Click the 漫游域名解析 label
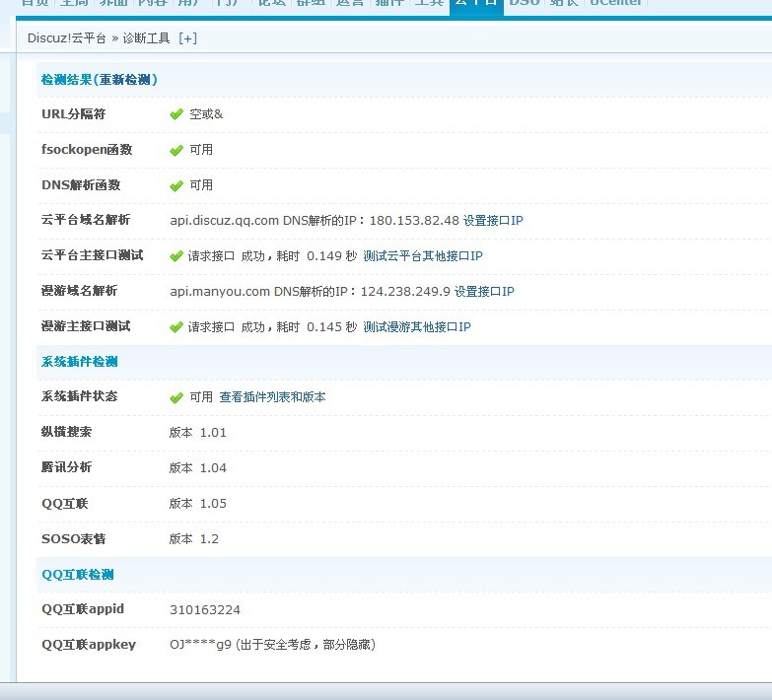The height and width of the screenshot is (700, 772). (x=79, y=291)
